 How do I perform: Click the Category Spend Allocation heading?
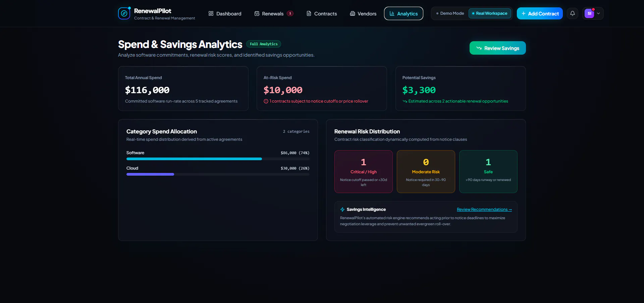162,131
